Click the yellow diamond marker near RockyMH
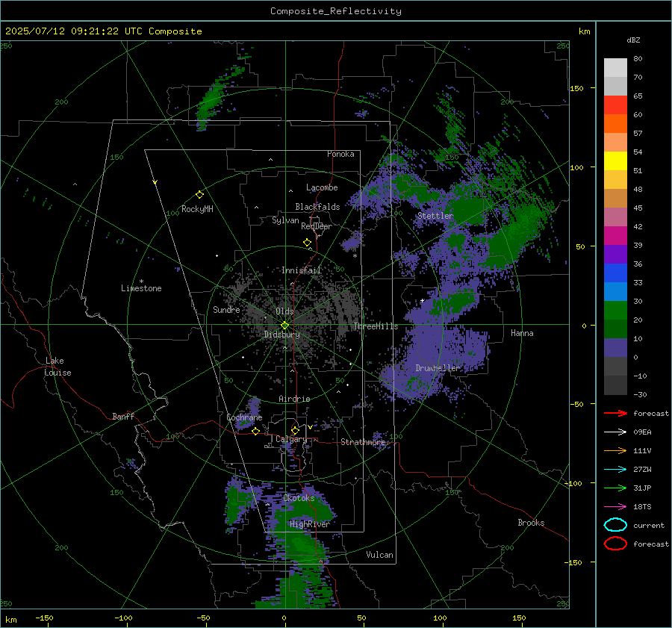 tap(199, 195)
